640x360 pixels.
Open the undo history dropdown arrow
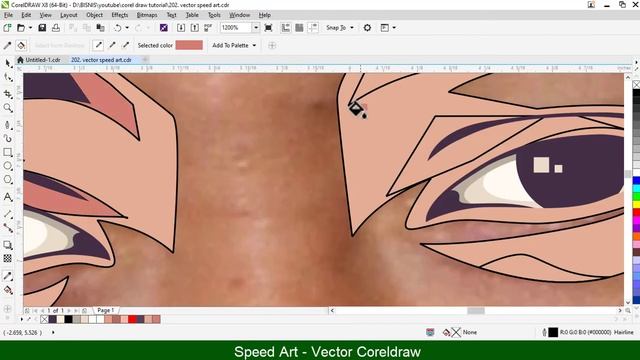pyautogui.click(x=127, y=28)
